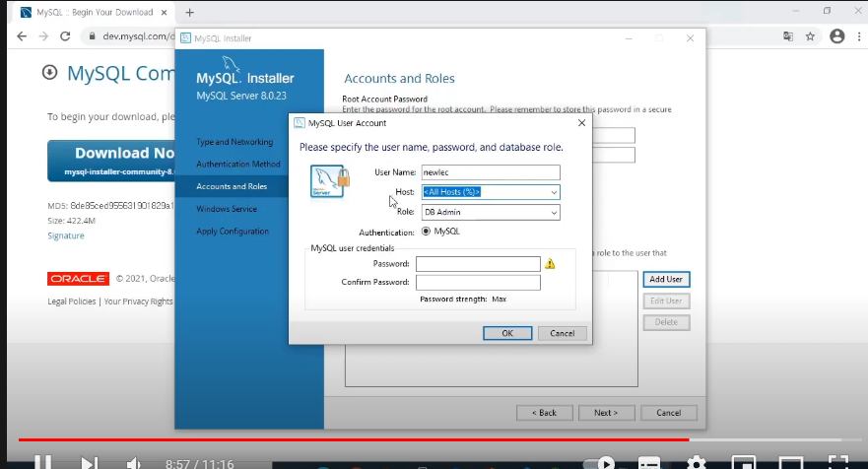Click the MySQL Begin Your Download browser tab
The width and height of the screenshot is (868, 469).
95,12
